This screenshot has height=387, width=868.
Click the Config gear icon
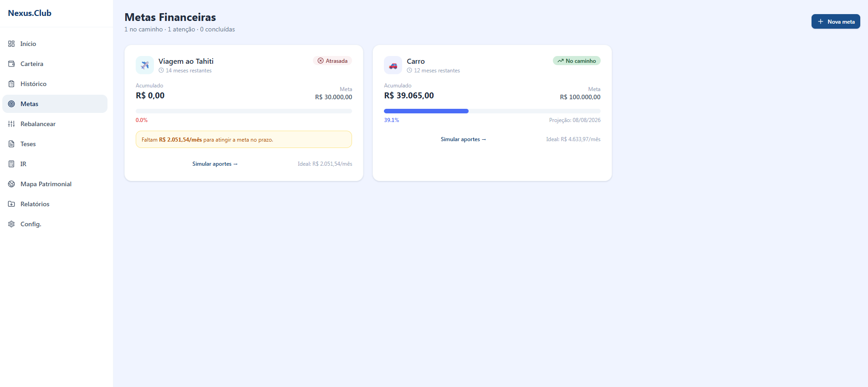pos(11,224)
